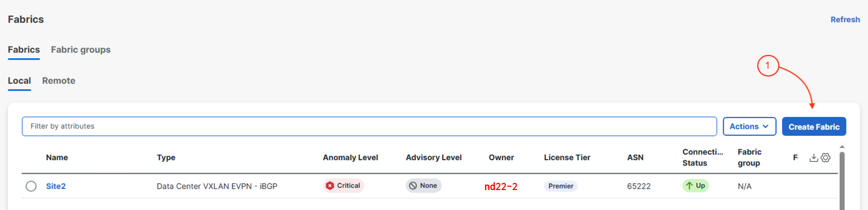
Task: Sort by the Anomaly Level column header
Action: (350, 158)
